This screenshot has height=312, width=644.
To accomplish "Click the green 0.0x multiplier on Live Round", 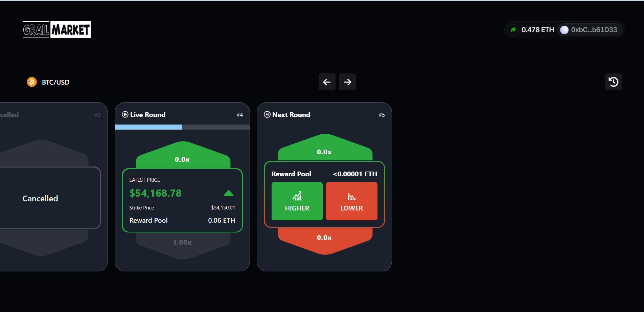I will click(x=182, y=159).
